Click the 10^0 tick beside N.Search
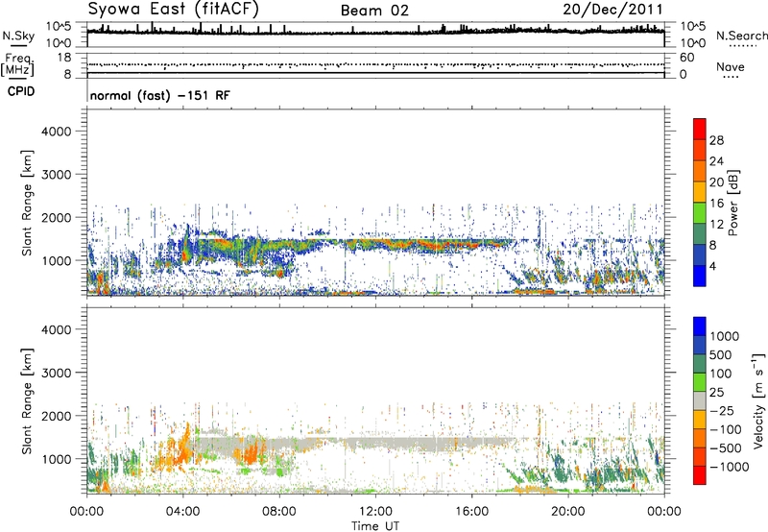The width and height of the screenshot is (768, 532). tap(693, 43)
